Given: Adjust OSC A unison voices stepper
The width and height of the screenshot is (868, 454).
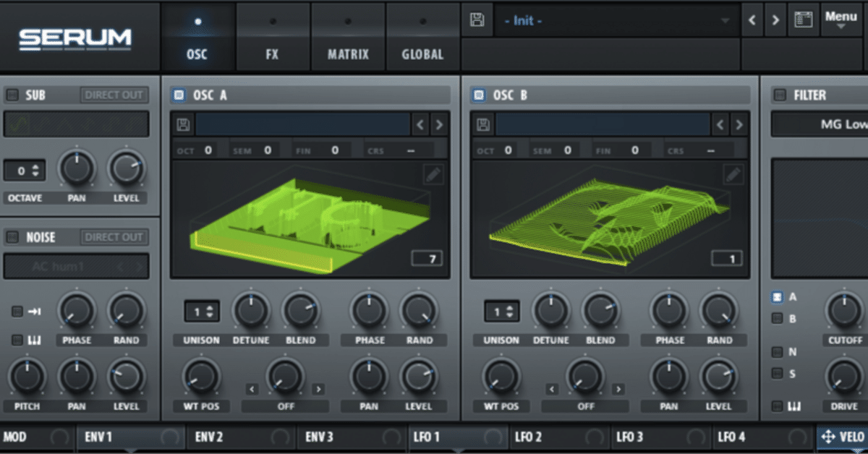Looking at the screenshot, I should coord(200,312).
